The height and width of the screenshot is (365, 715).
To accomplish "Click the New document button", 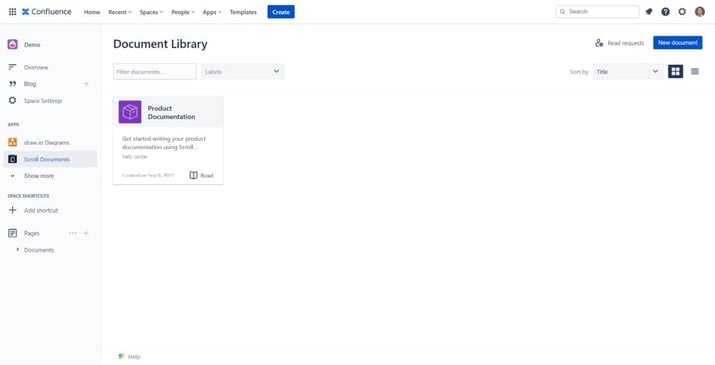I will click(x=678, y=42).
